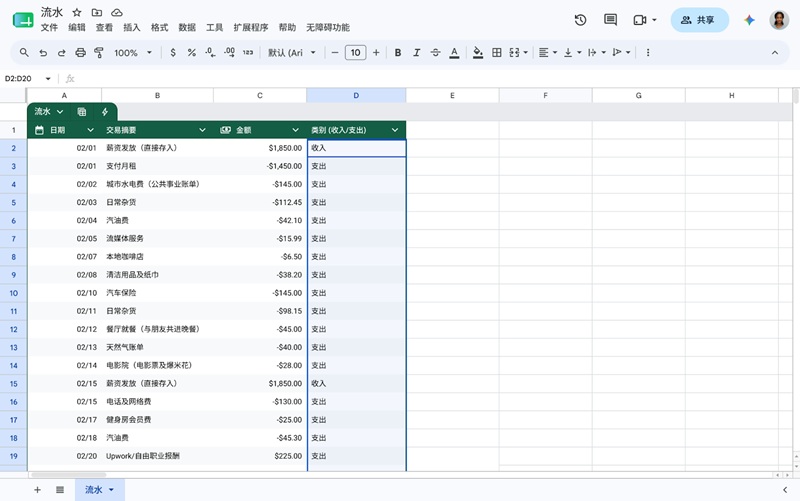Viewport: 800px width, 501px height.
Task: Undo the last action
Action: [x=43, y=53]
